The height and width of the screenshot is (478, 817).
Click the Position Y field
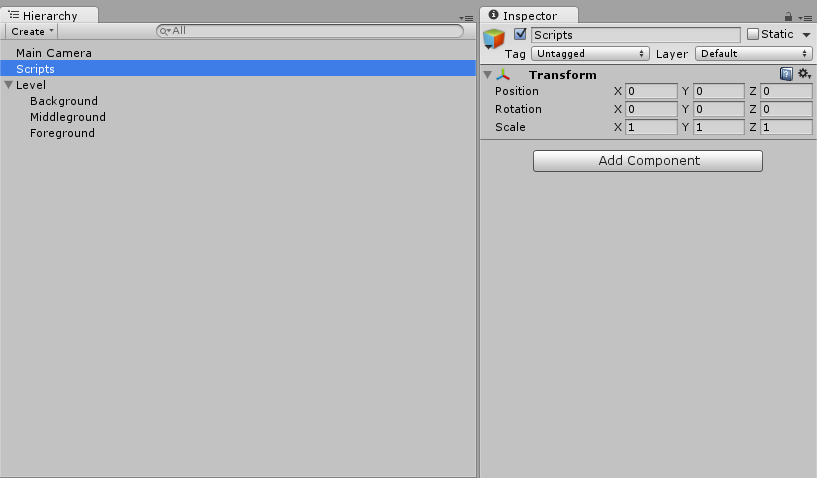pos(719,91)
